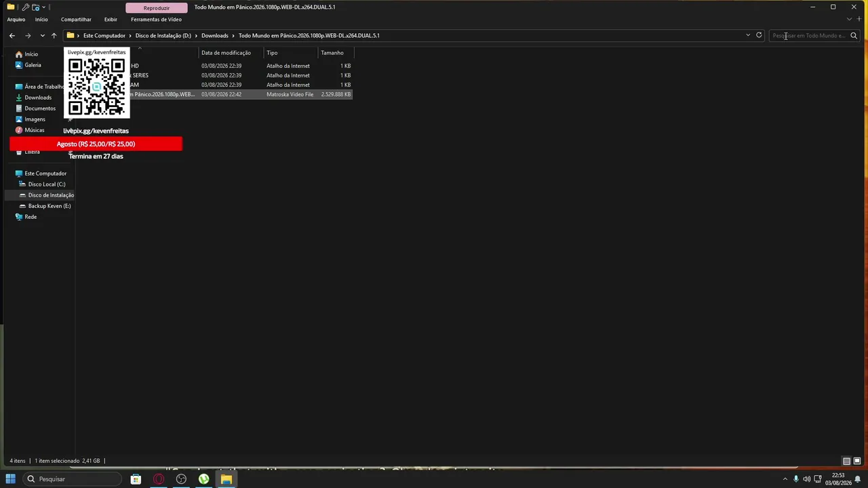
Task: Open the Windows Start menu
Action: pyautogui.click(x=11, y=479)
